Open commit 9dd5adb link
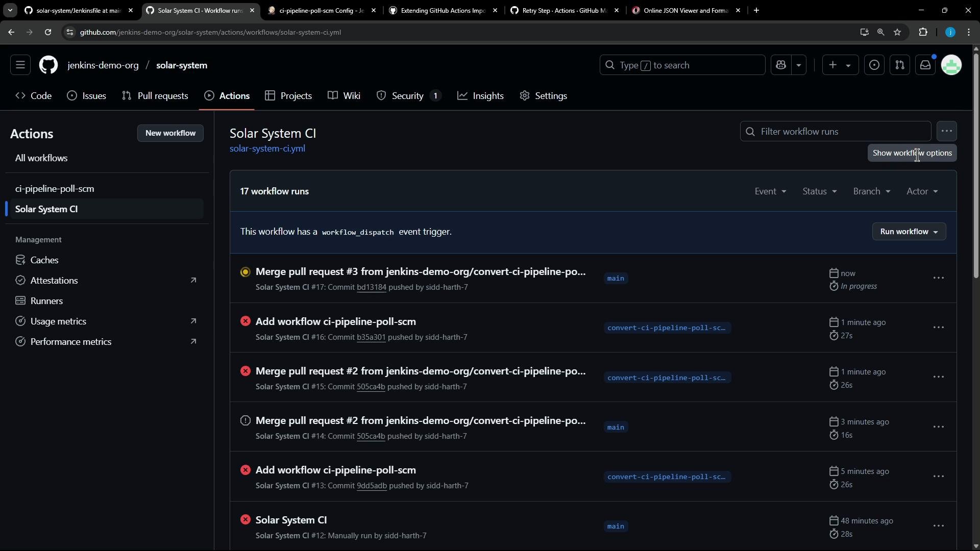Image resolution: width=980 pixels, height=551 pixels. (x=372, y=486)
